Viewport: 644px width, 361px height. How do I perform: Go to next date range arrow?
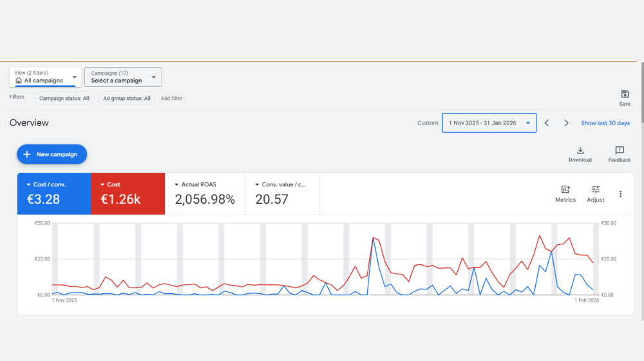566,123
